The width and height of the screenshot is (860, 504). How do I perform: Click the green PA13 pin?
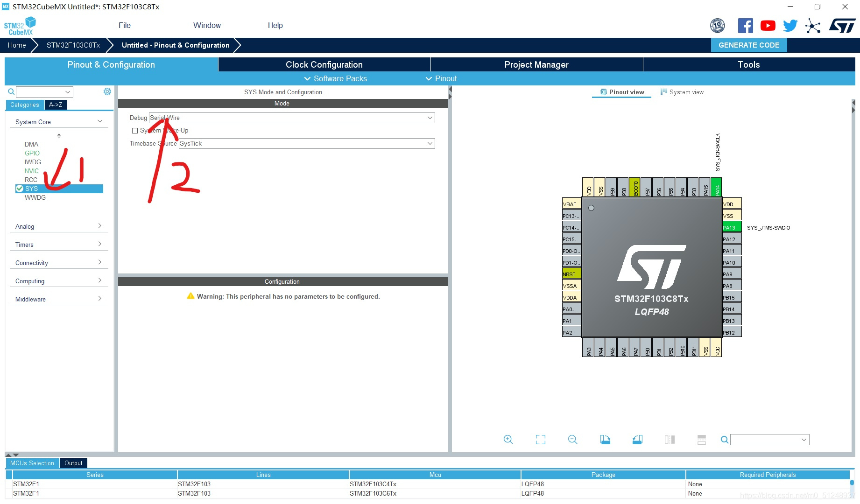click(x=731, y=228)
